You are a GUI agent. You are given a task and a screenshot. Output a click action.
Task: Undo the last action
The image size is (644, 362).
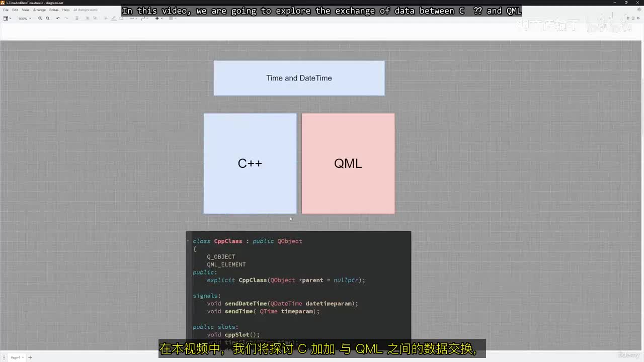[x=58, y=19]
